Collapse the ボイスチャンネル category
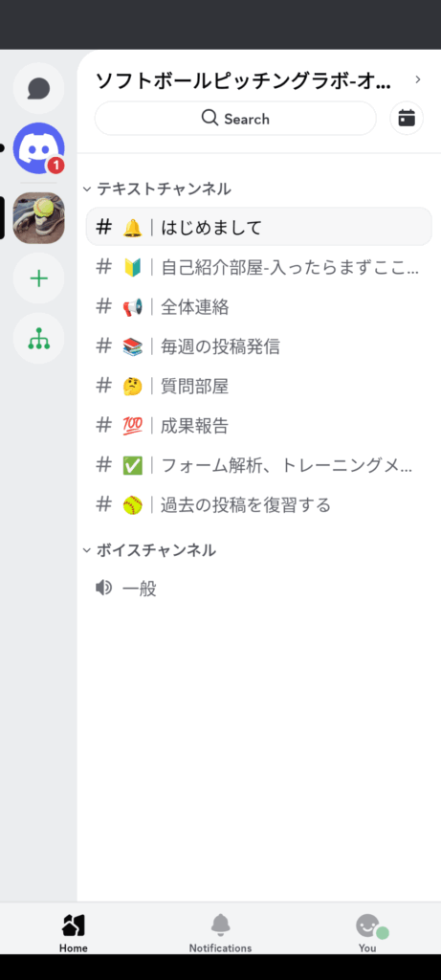The image size is (441, 980). [149, 550]
